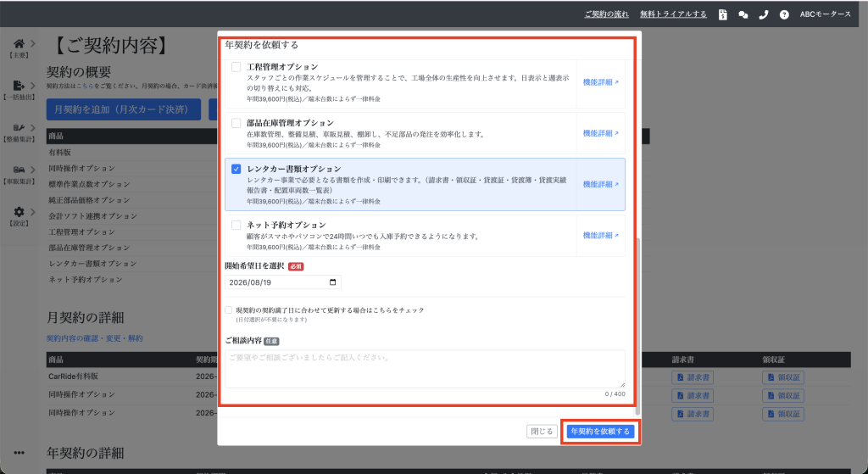Uncheck the レンタカー書類オプション checkbox
The image size is (868, 474).
[236, 169]
